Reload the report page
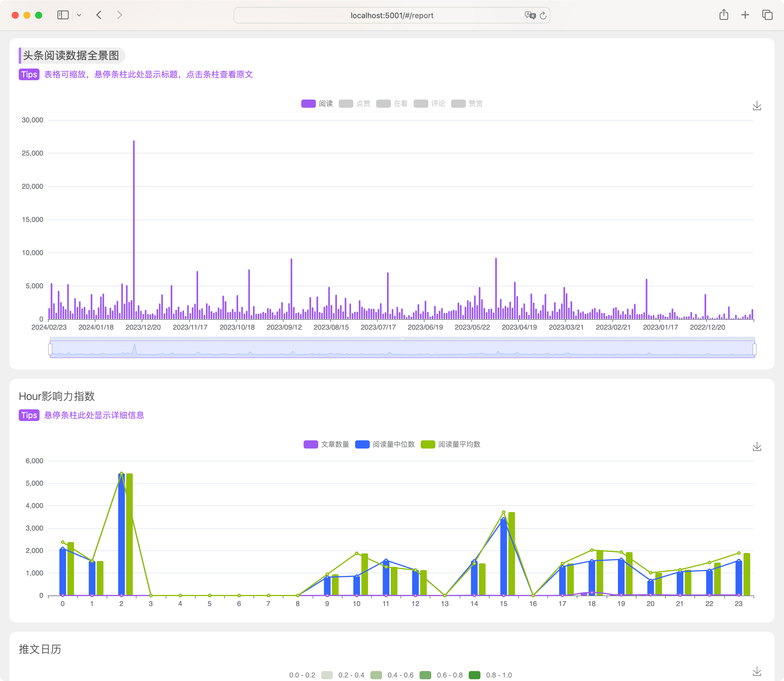This screenshot has height=681, width=784. click(x=543, y=16)
